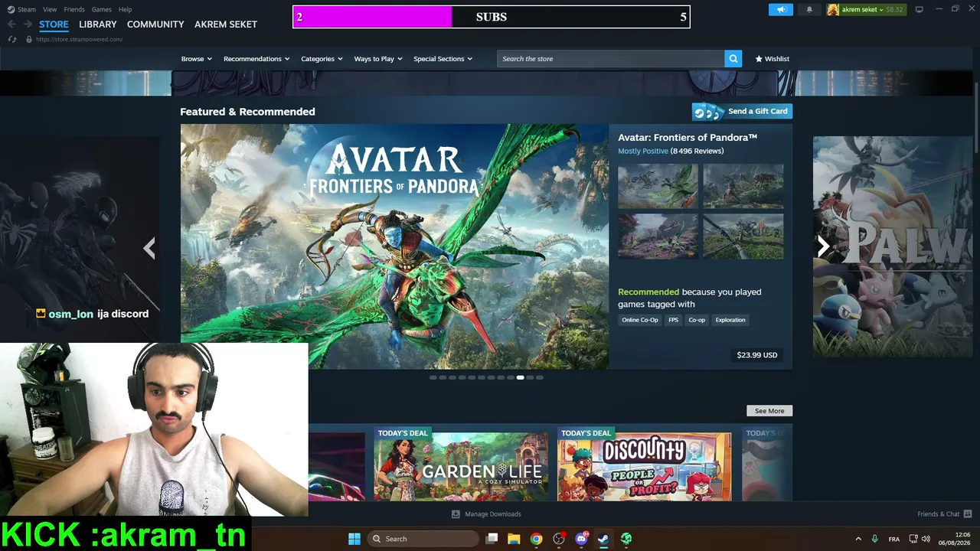Go forward with the forward arrow
The width and height of the screenshot is (980, 551).
coord(28,24)
